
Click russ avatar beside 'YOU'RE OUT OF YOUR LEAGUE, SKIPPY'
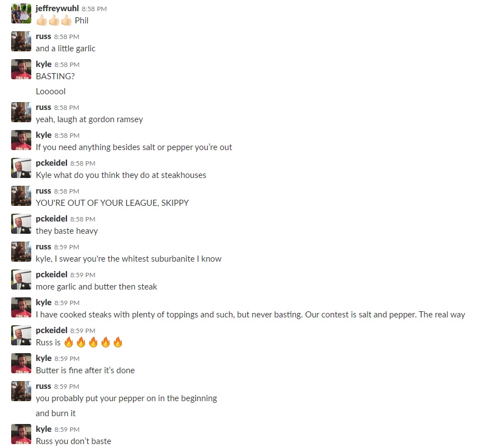coord(21,196)
